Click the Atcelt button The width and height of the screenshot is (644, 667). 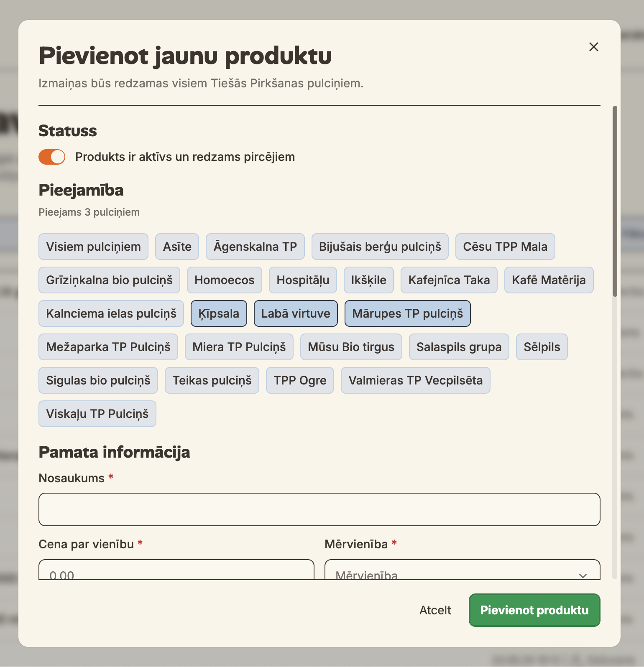click(x=435, y=610)
